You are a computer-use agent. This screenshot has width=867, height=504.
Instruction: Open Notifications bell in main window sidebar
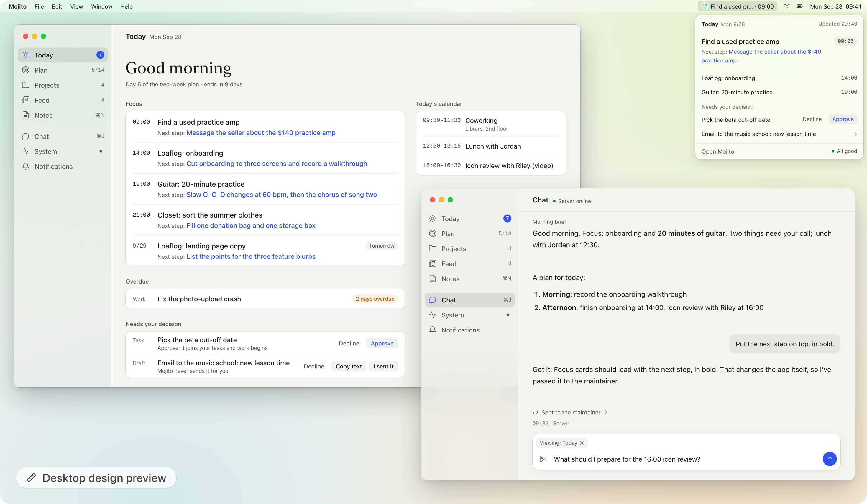tap(63, 167)
